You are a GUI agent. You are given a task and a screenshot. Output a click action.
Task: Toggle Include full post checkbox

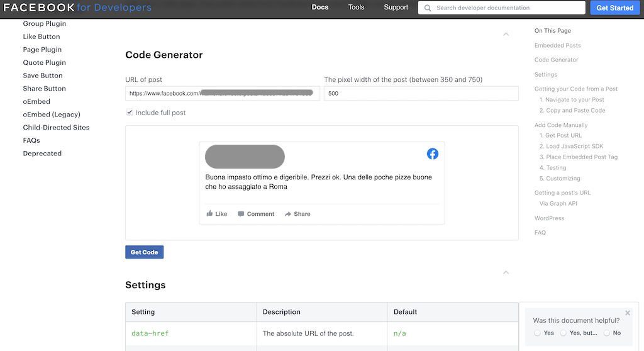tap(130, 112)
